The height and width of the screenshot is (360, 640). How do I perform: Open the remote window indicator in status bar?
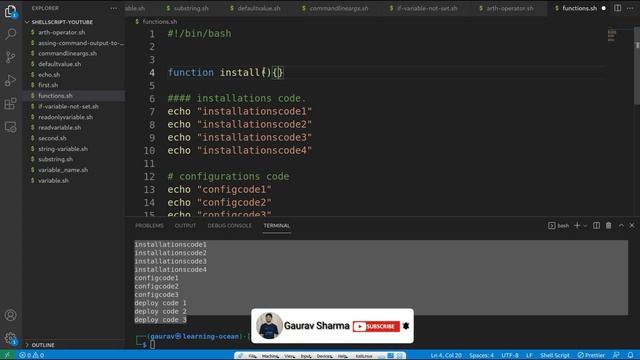tap(7, 355)
